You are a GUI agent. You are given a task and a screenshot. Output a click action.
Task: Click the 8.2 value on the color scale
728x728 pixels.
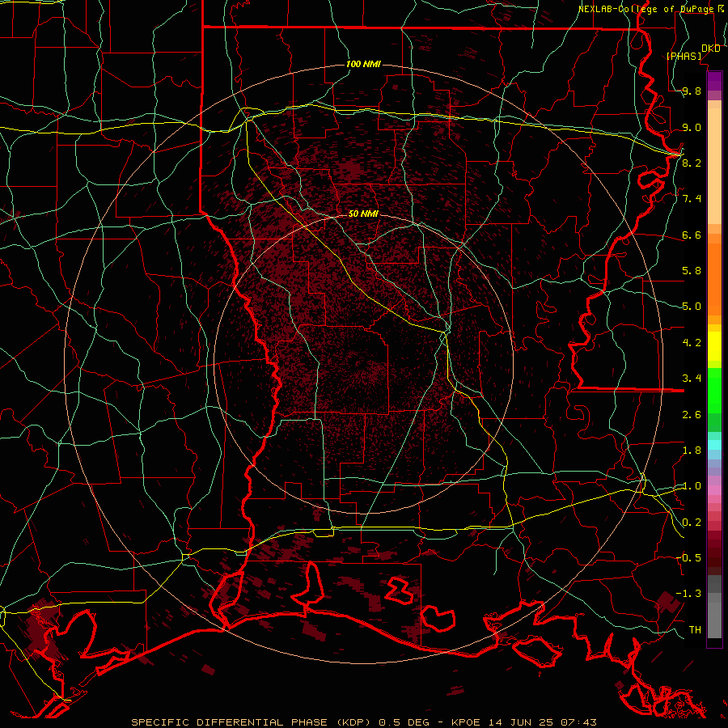692,163
